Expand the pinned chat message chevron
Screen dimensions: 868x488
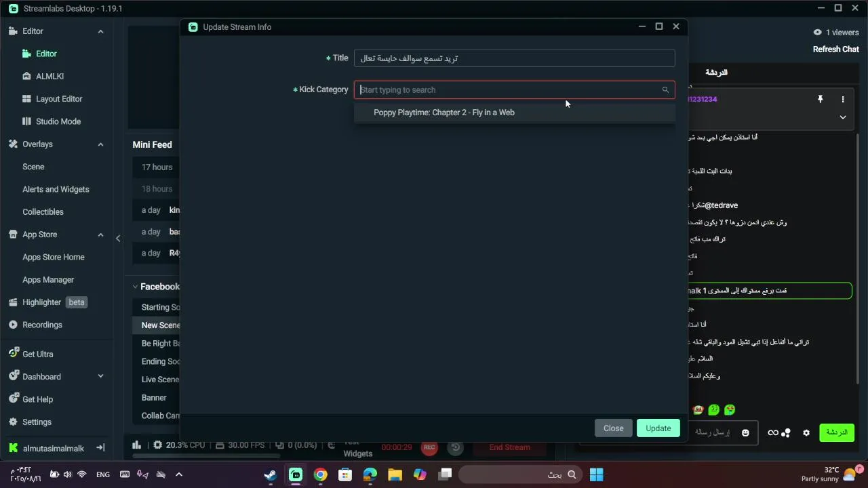[x=843, y=117]
